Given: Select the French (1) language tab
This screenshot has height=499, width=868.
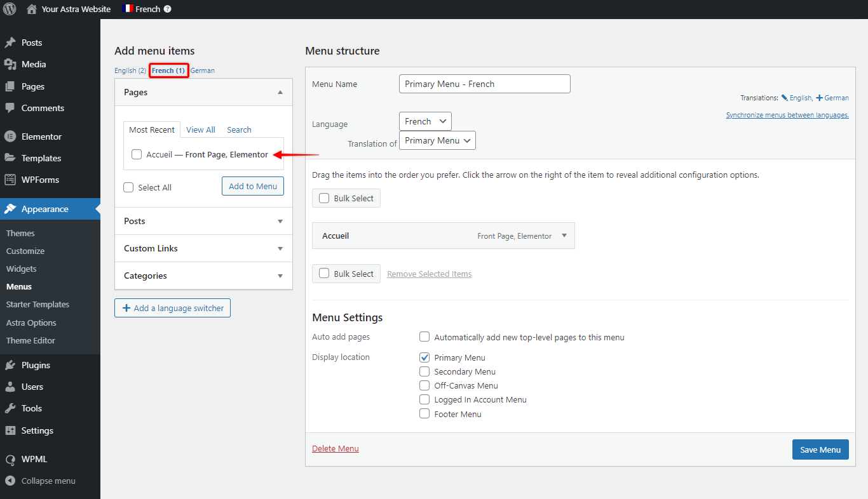Looking at the screenshot, I should 168,70.
